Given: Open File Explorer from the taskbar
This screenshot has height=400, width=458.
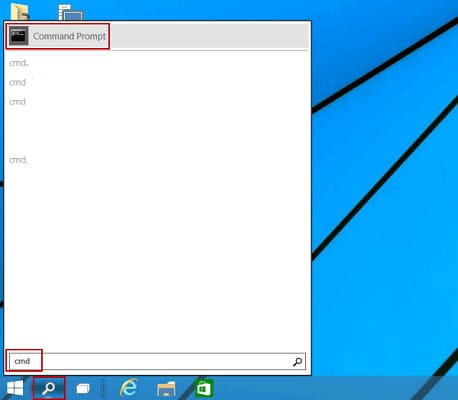Looking at the screenshot, I should point(166,389).
